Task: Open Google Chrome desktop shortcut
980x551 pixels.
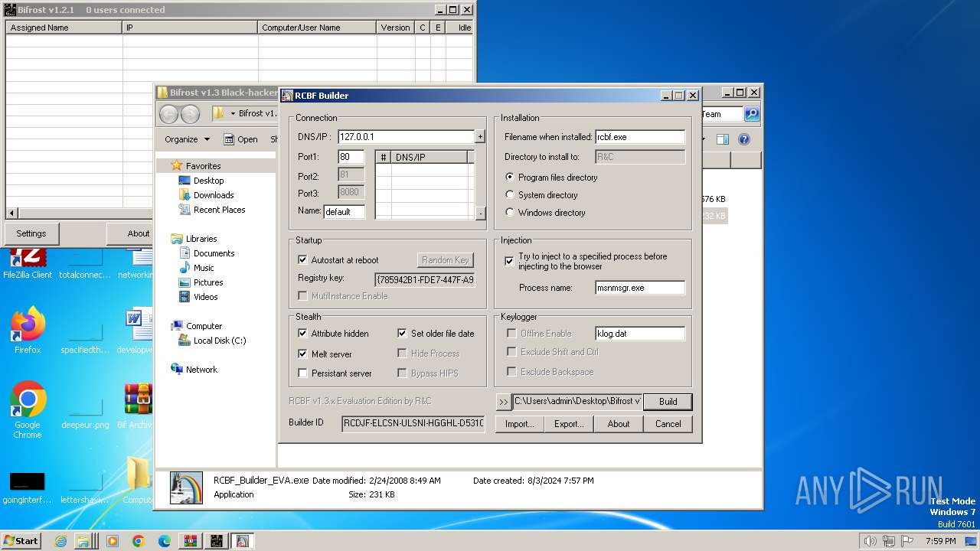Action: click(x=28, y=409)
